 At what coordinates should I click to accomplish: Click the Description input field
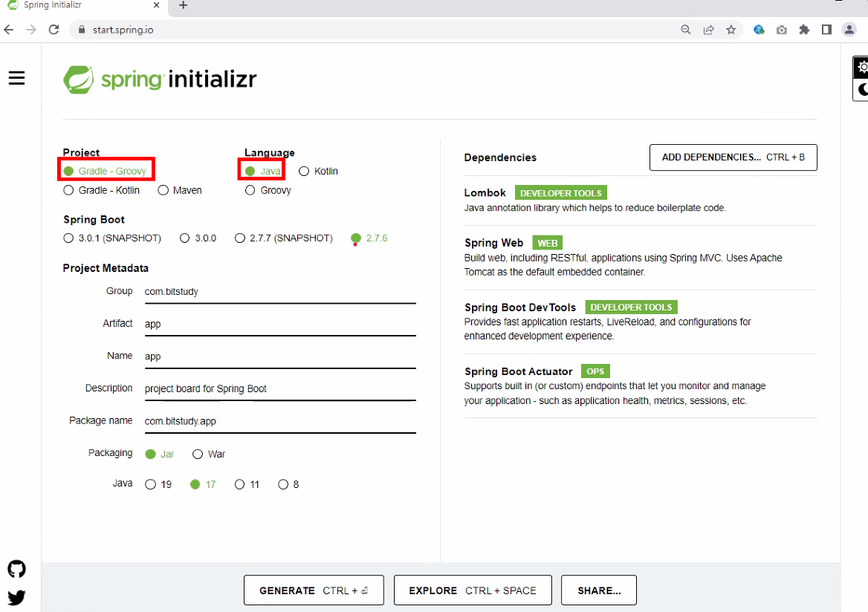pos(280,389)
